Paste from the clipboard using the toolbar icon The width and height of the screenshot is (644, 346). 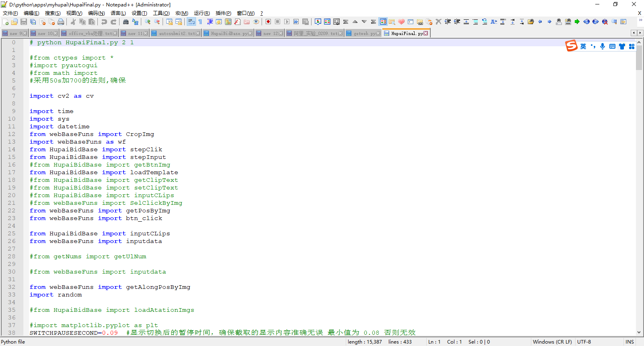point(92,22)
